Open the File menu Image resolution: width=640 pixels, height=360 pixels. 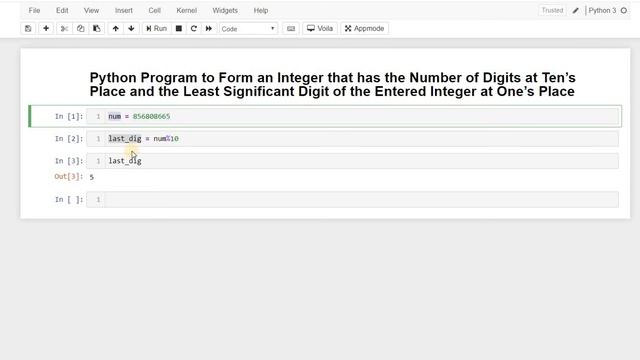[x=34, y=11]
